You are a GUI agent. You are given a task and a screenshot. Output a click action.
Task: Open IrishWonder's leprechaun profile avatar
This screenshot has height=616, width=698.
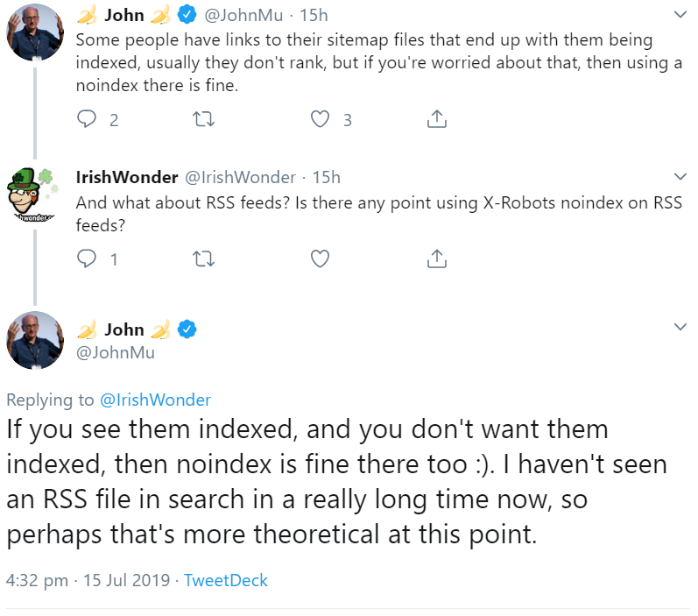click(32, 193)
